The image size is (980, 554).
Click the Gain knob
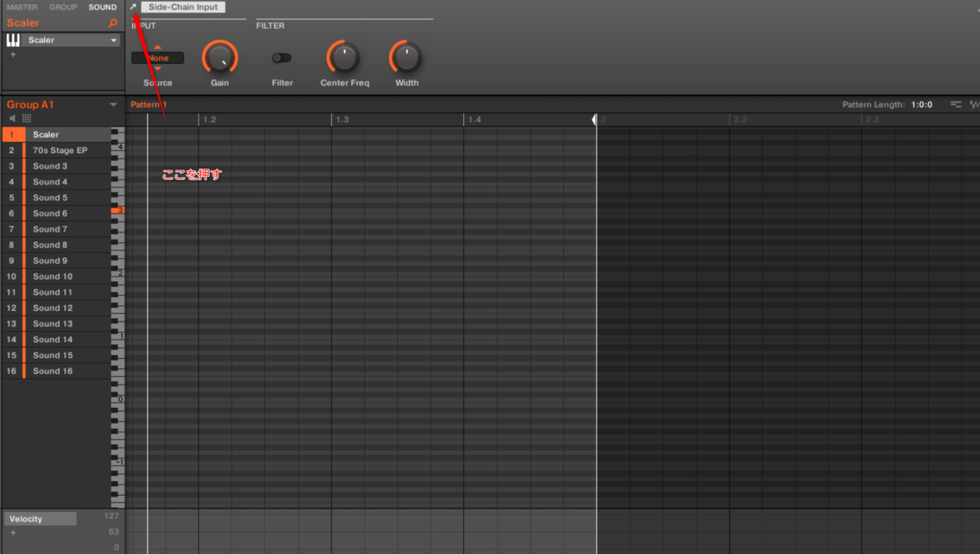click(x=220, y=58)
